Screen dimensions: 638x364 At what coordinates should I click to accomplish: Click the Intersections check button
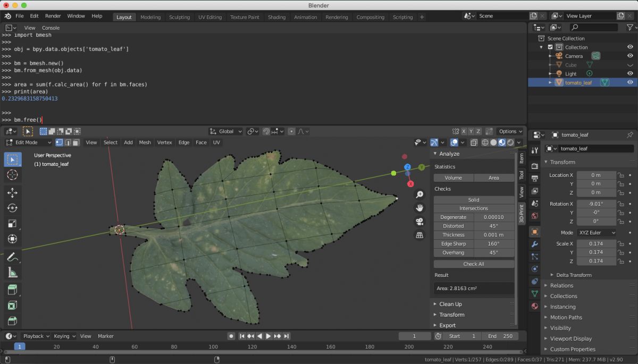tap(474, 208)
